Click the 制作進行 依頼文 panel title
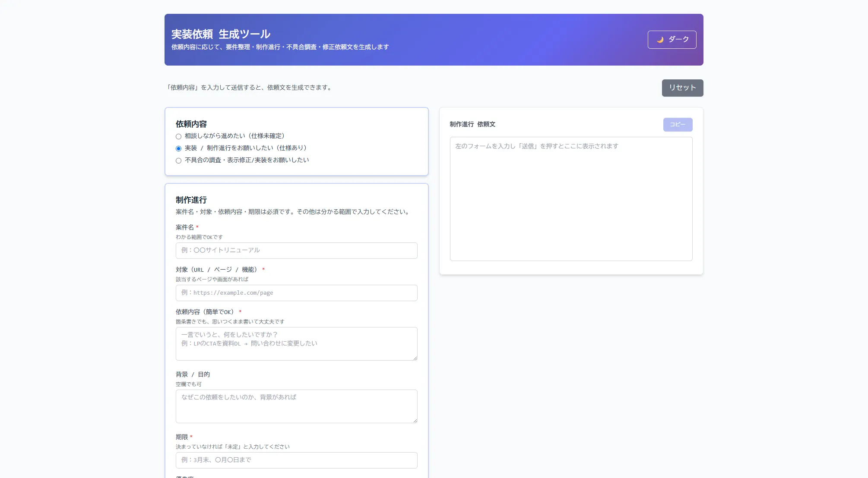This screenshot has width=868, height=478. [x=472, y=124]
